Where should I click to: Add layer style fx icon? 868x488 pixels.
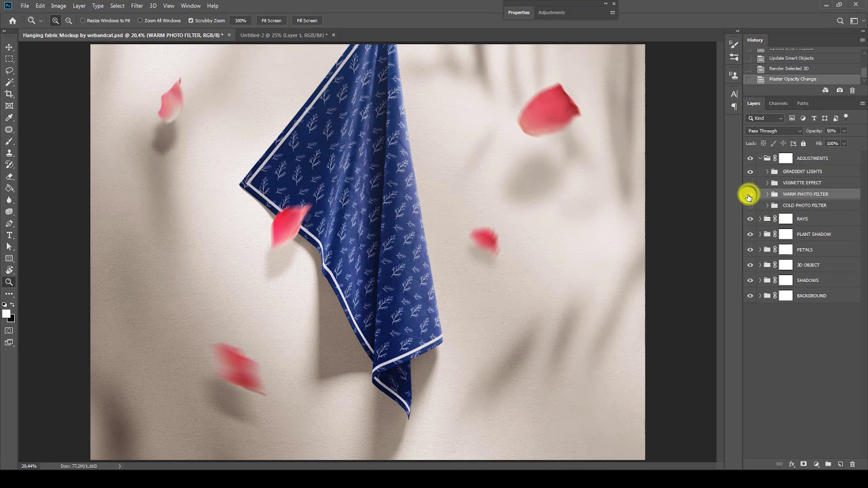point(791,464)
